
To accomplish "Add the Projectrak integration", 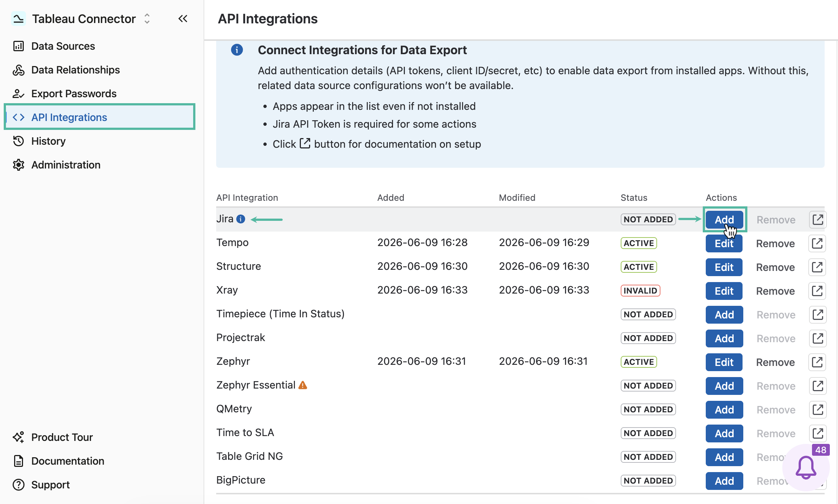I will (724, 338).
